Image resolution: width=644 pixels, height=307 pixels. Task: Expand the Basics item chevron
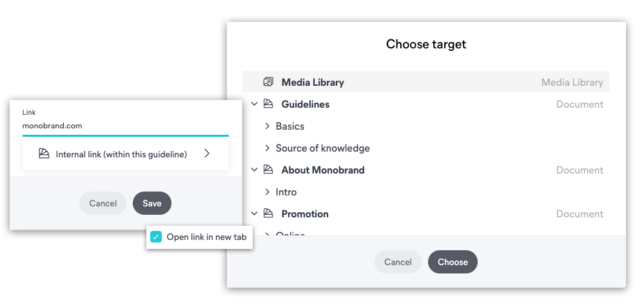[x=268, y=126]
